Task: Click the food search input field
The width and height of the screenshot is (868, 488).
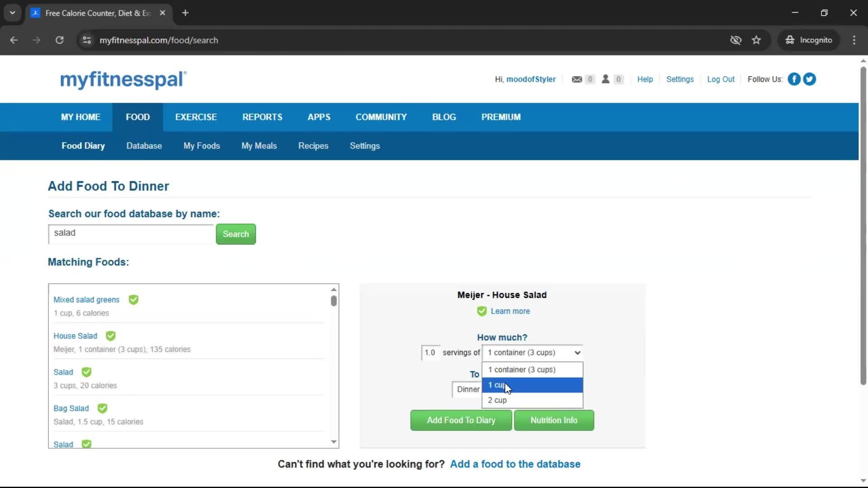Action: point(131,234)
